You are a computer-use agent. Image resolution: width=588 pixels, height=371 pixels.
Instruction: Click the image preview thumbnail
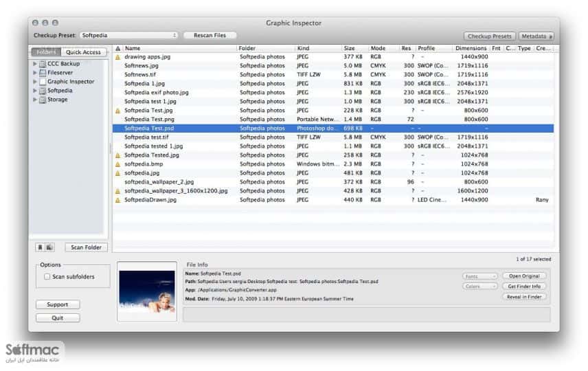click(x=147, y=292)
